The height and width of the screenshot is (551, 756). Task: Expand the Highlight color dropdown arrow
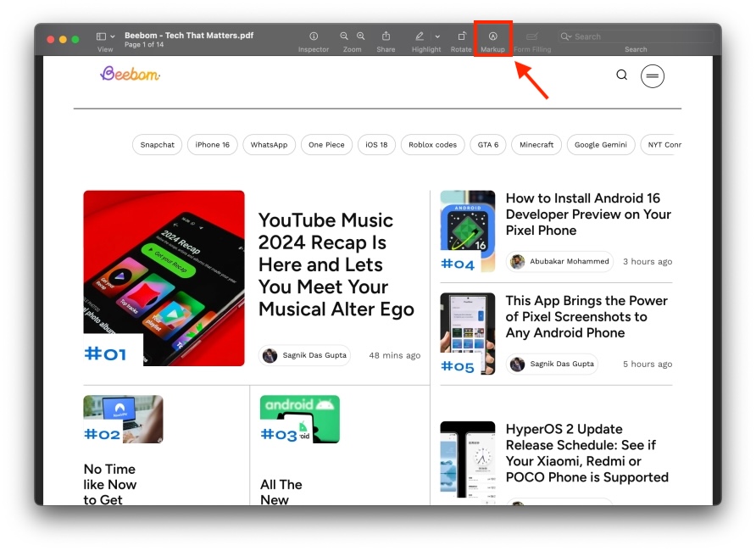click(437, 36)
